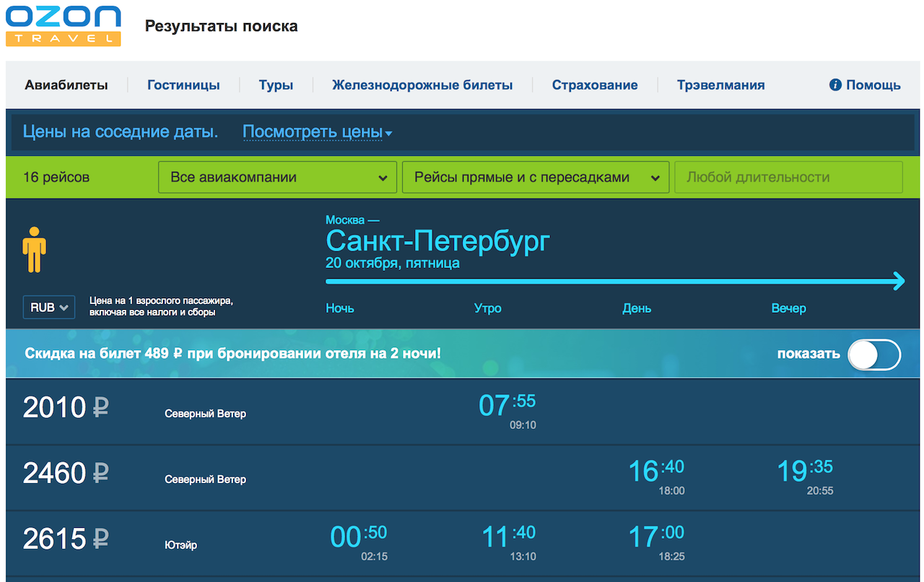Screen dimensions: 924x582
Task: Click the Ночь time-of-day column header
Action: [x=340, y=308]
